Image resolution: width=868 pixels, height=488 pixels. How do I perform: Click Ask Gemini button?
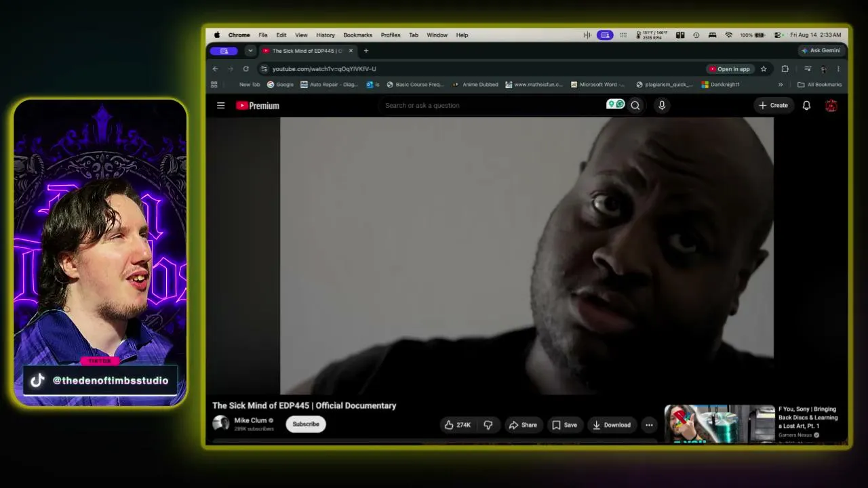click(x=821, y=51)
